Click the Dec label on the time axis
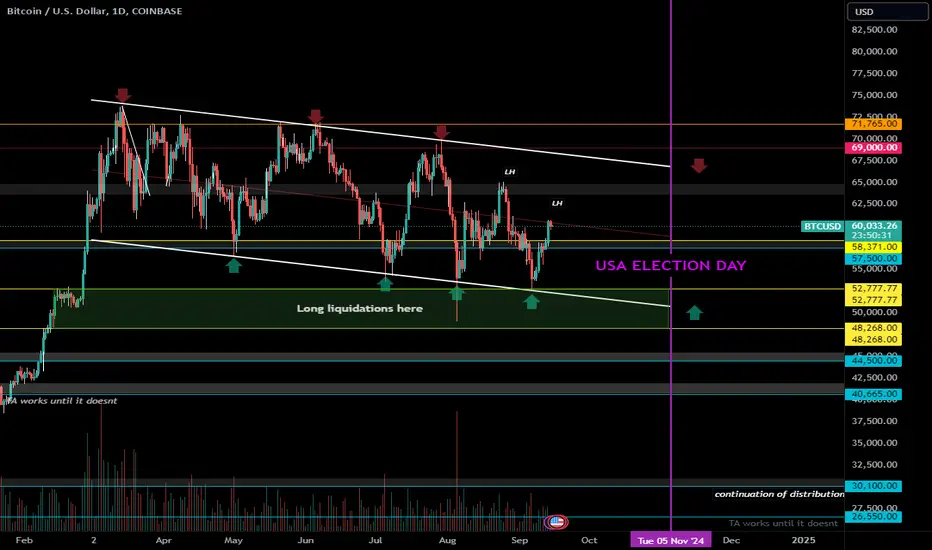The height and width of the screenshot is (550, 932). tap(731, 540)
